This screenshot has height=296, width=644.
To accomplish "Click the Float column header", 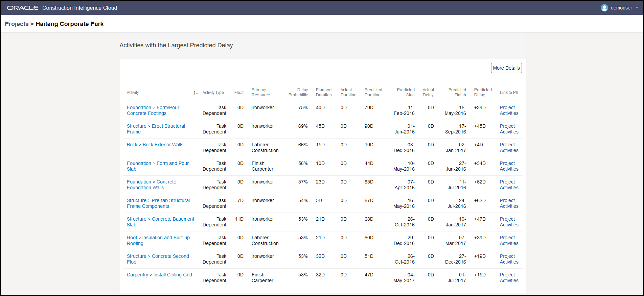I will 239,93.
